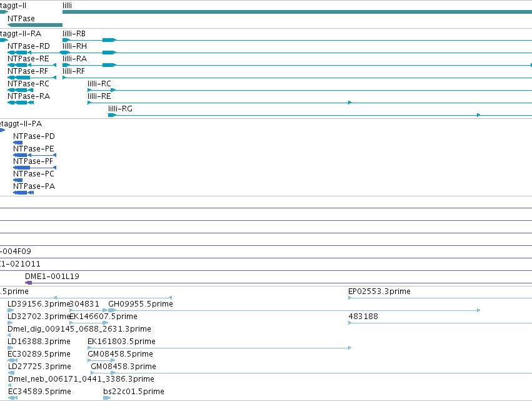Select the lilli-RC transcript label
This screenshot has width=532, height=401.
99,84
